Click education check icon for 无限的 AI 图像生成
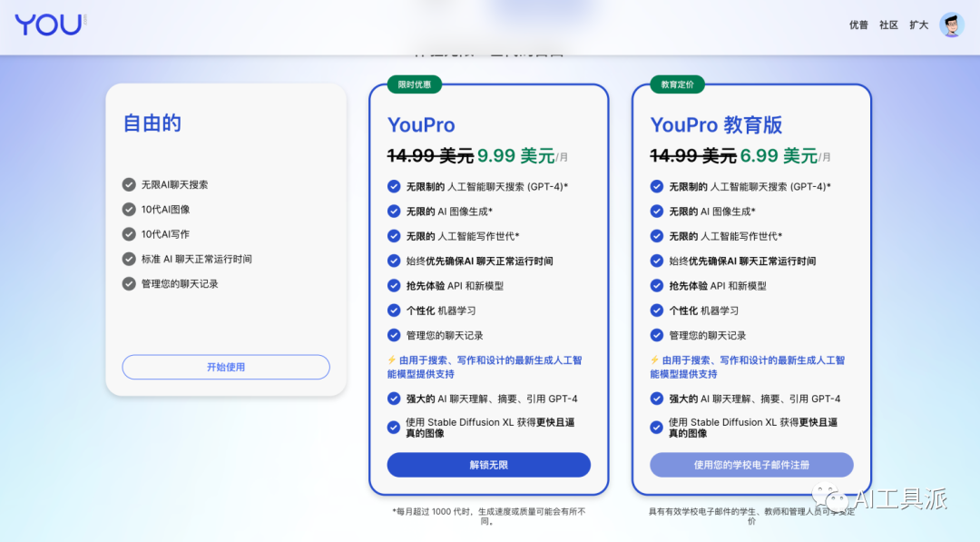 [x=656, y=212]
